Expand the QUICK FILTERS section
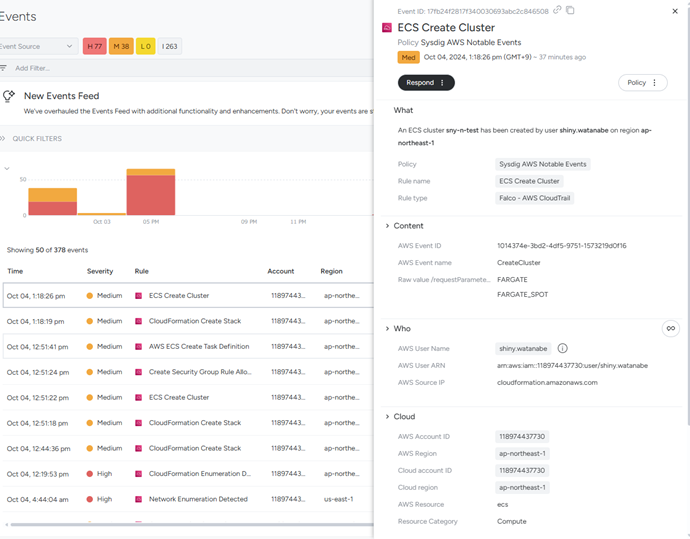 click(36, 139)
